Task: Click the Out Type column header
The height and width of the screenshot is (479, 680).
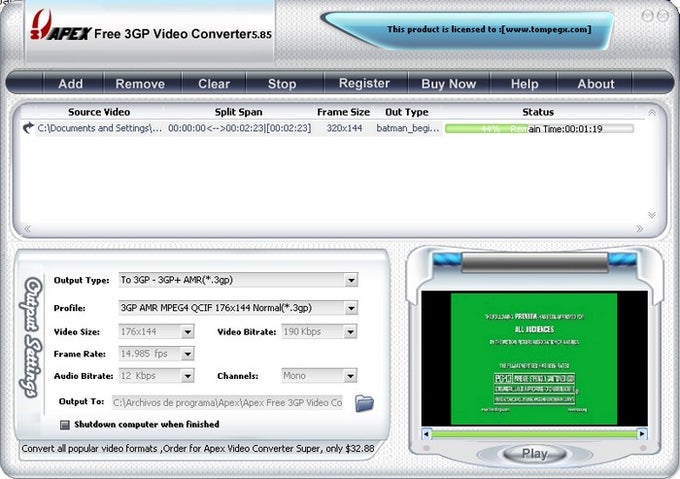Action: tap(407, 112)
